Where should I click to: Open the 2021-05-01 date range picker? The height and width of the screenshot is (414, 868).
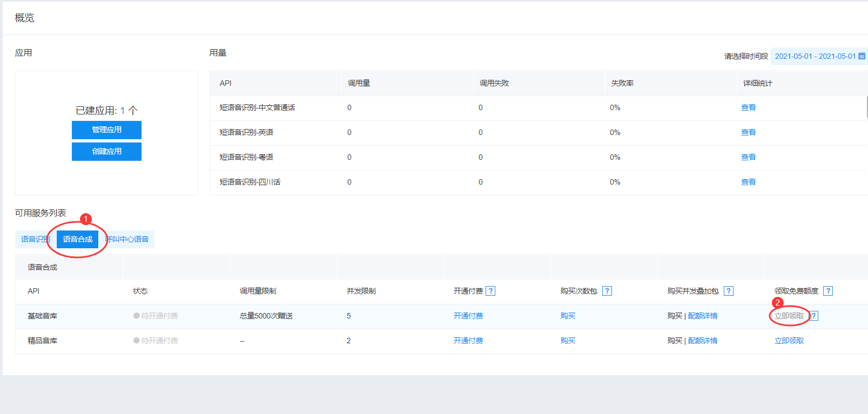click(x=815, y=56)
